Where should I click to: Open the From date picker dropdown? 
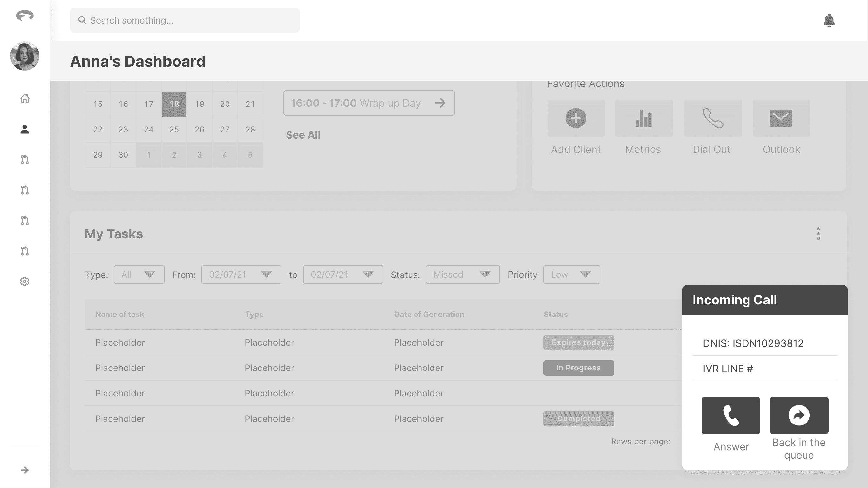pos(241,275)
